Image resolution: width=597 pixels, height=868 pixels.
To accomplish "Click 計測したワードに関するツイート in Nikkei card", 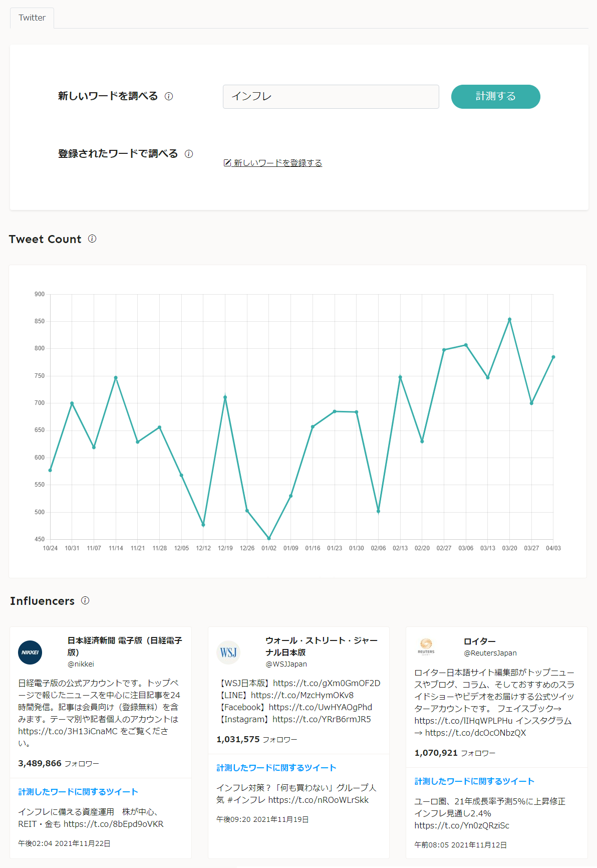I will click(x=78, y=792).
